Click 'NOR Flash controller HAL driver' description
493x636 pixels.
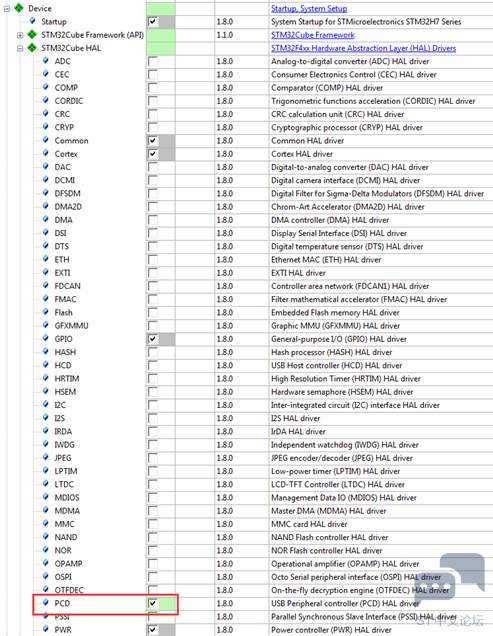327,550
